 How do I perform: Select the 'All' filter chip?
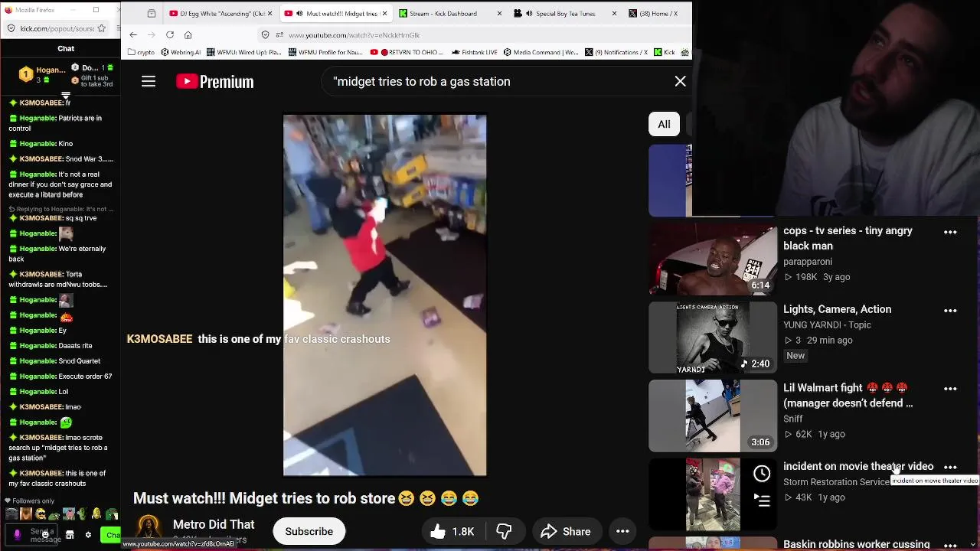click(664, 124)
